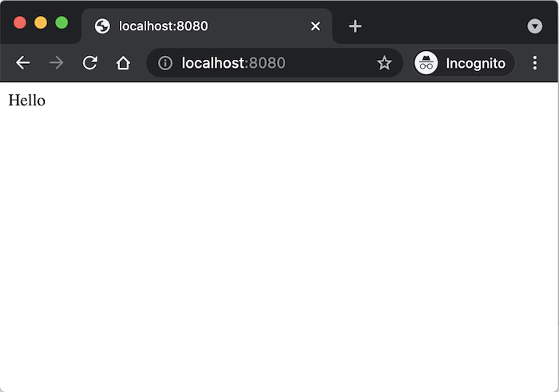Maximize window with green button
559x392 pixels.
tap(61, 23)
